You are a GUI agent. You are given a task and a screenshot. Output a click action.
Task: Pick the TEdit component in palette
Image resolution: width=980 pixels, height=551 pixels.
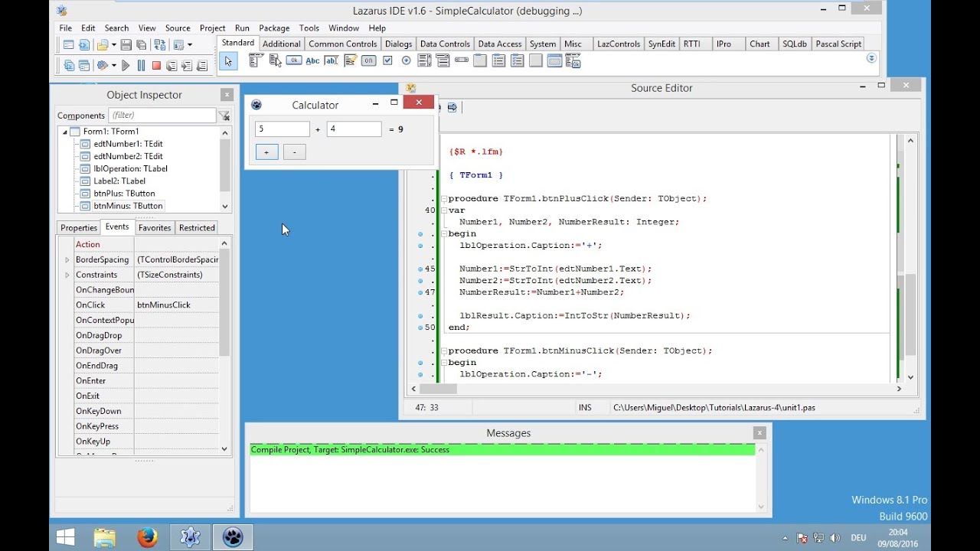point(331,61)
